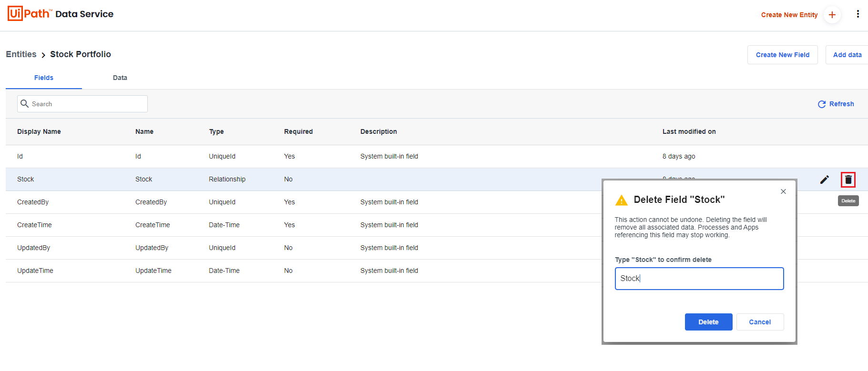Click the Description column header
This screenshot has height=371, width=868.
click(378, 131)
